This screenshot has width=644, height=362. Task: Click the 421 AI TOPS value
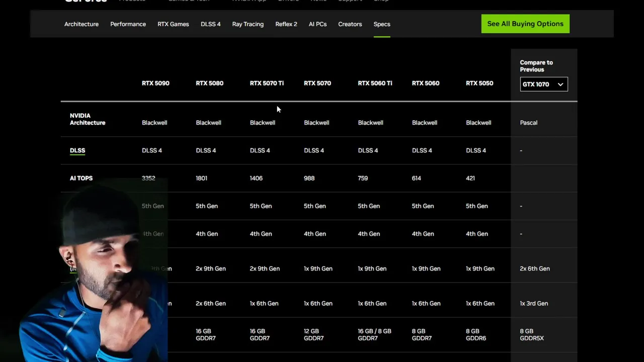pyautogui.click(x=470, y=178)
